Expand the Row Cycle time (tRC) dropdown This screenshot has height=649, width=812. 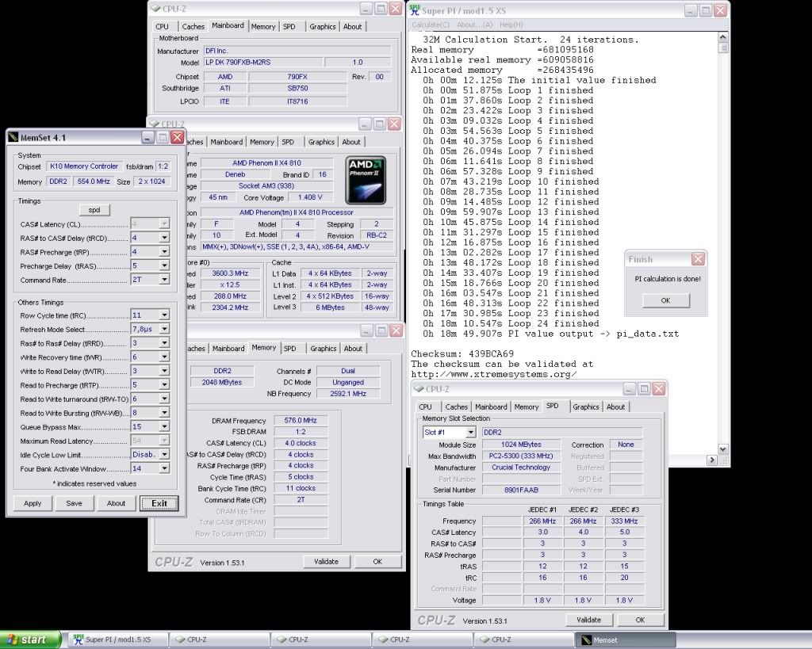(164, 315)
